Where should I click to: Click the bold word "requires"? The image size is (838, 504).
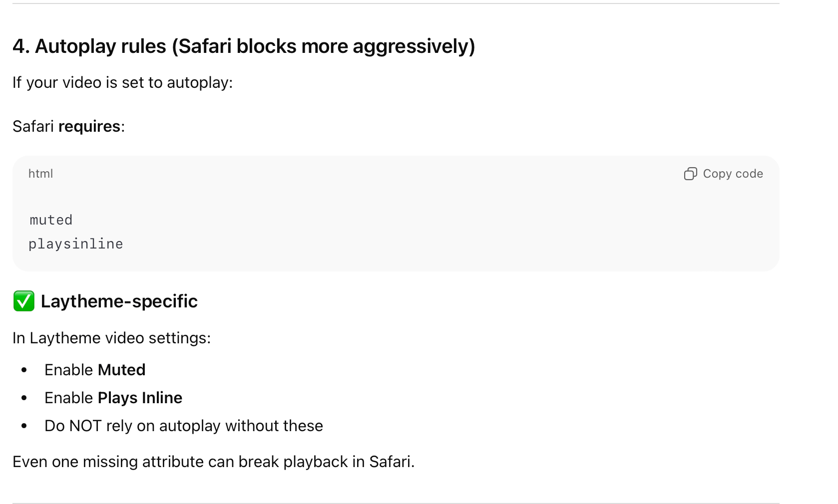pyautogui.click(x=89, y=126)
